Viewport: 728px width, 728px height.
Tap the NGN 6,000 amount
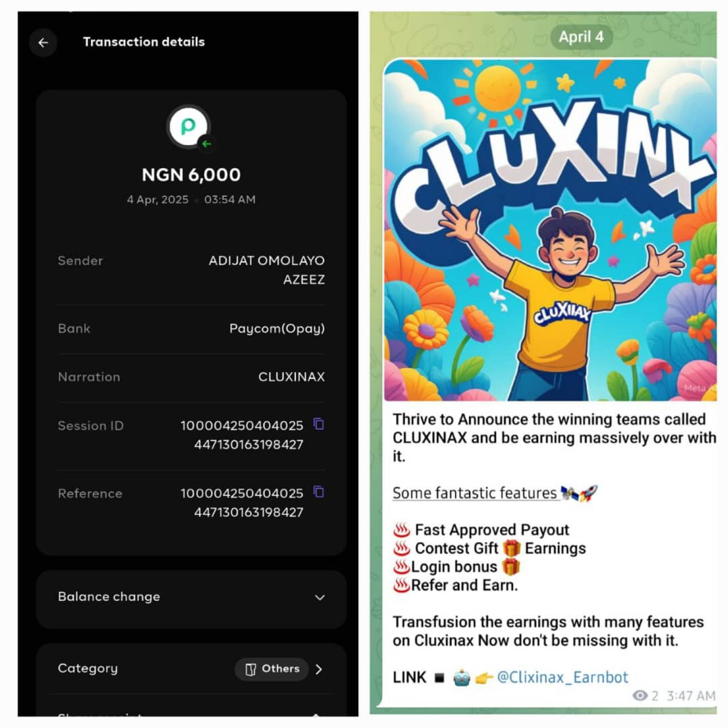click(x=191, y=175)
